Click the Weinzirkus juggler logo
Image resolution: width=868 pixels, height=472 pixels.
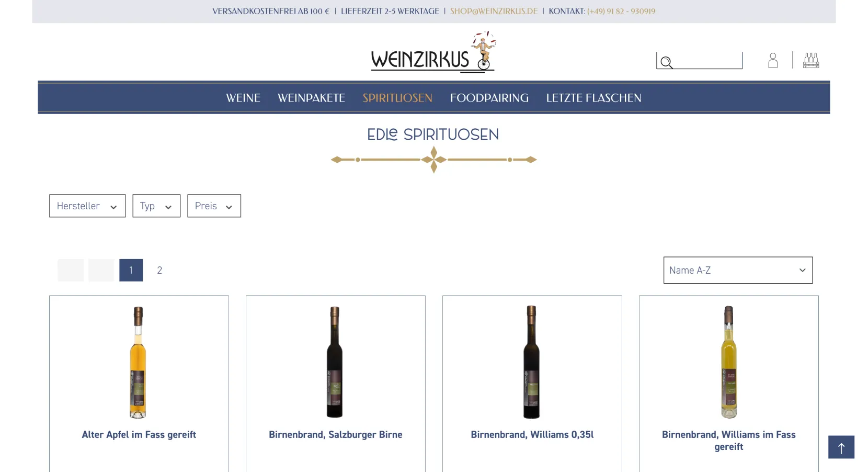coord(433,52)
